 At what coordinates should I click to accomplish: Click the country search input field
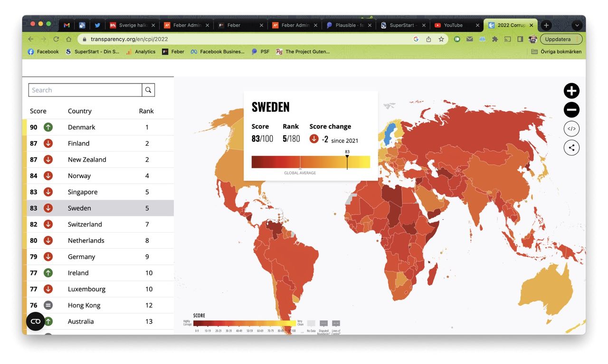(85, 90)
